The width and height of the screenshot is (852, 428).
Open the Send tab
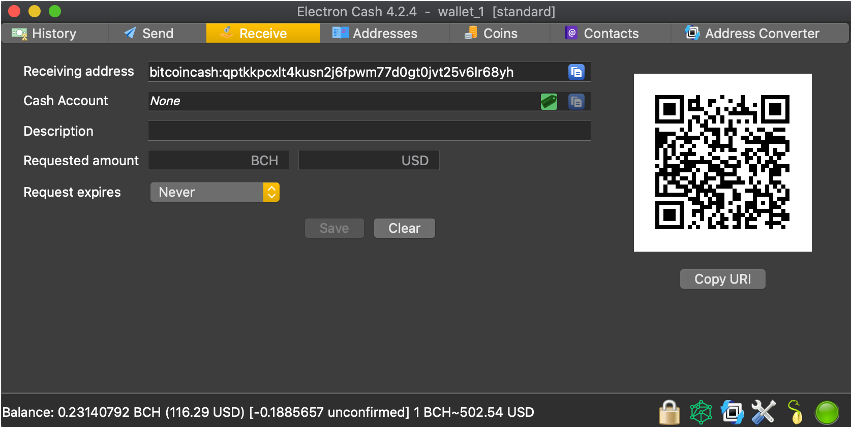148,33
